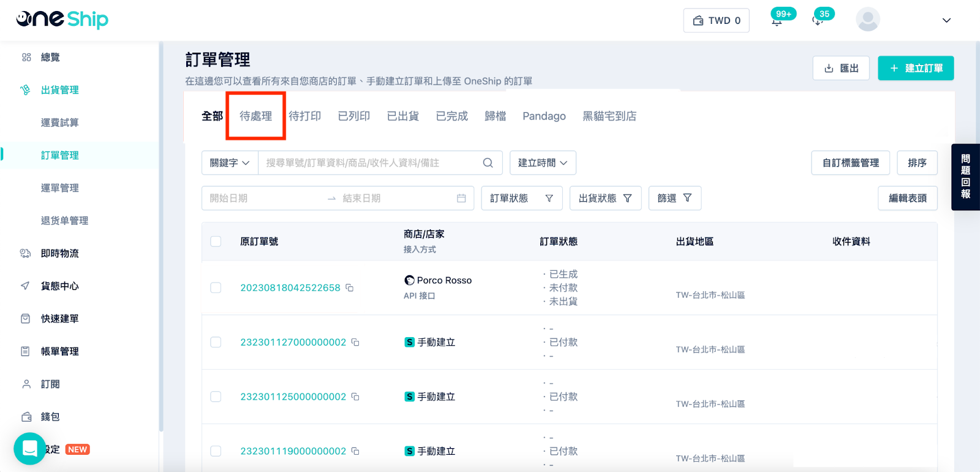Open 錢包 in sidebar

pyautogui.click(x=50, y=417)
